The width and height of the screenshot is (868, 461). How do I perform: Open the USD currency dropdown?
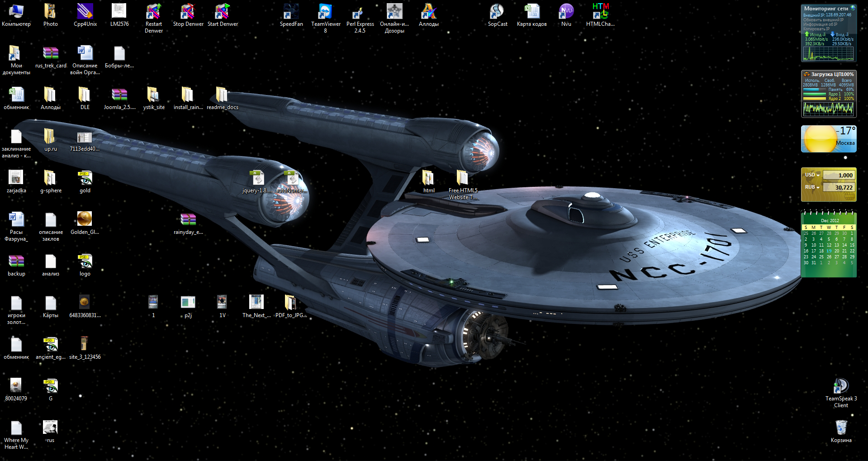812,175
